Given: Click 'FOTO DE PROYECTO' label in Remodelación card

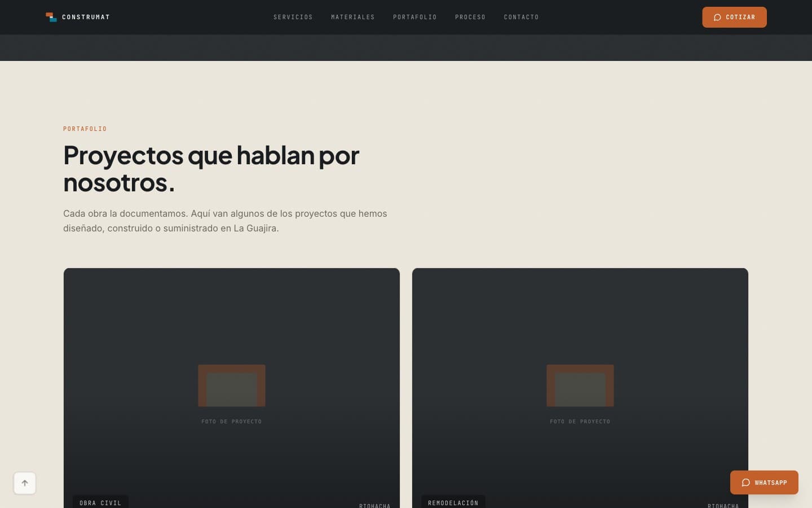Looking at the screenshot, I should [580, 422].
